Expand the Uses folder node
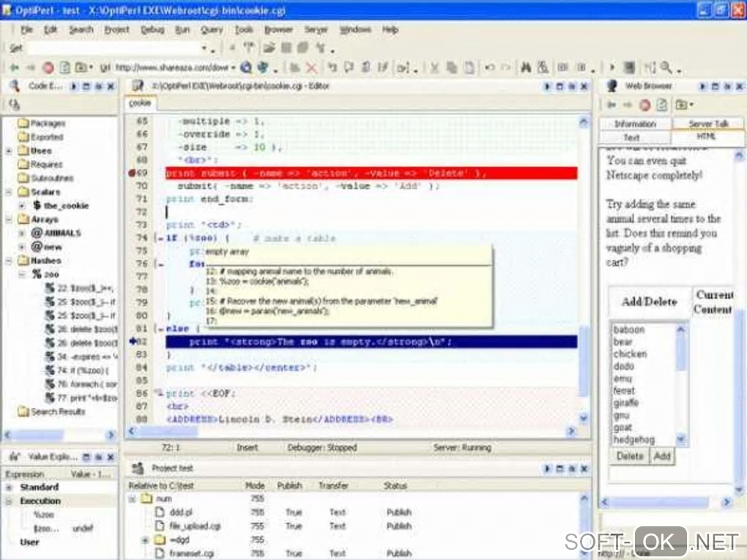747x560 pixels. coord(9,151)
